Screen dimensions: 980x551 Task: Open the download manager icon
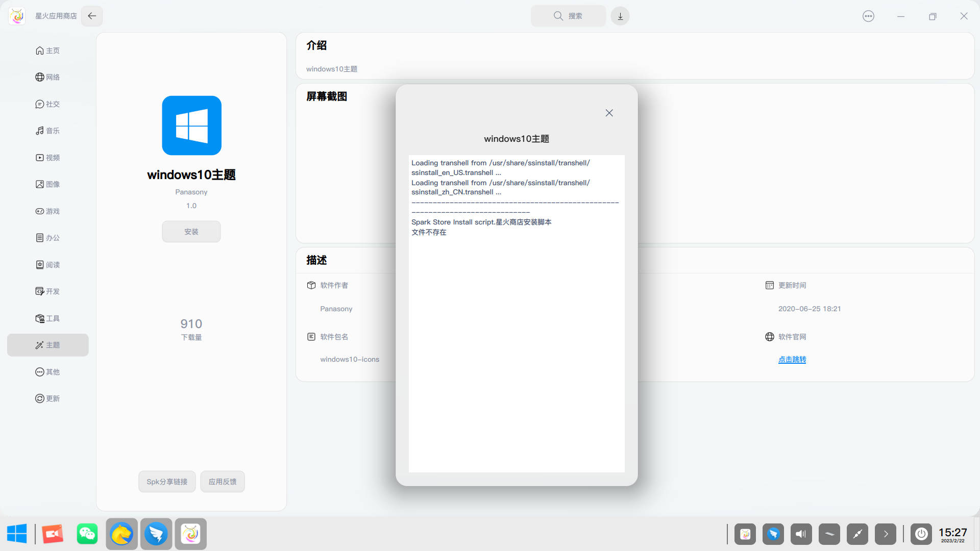tap(620, 16)
